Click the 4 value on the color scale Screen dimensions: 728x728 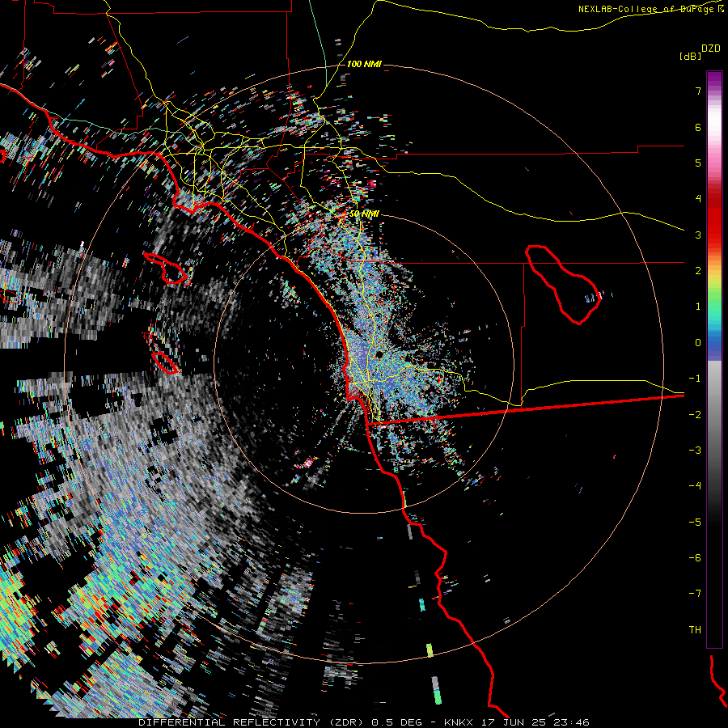click(x=698, y=199)
